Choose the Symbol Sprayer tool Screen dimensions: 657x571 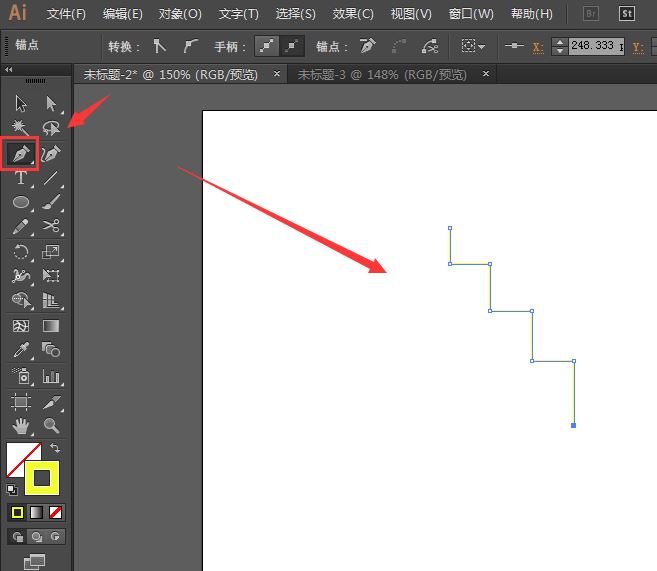(x=21, y=376)
